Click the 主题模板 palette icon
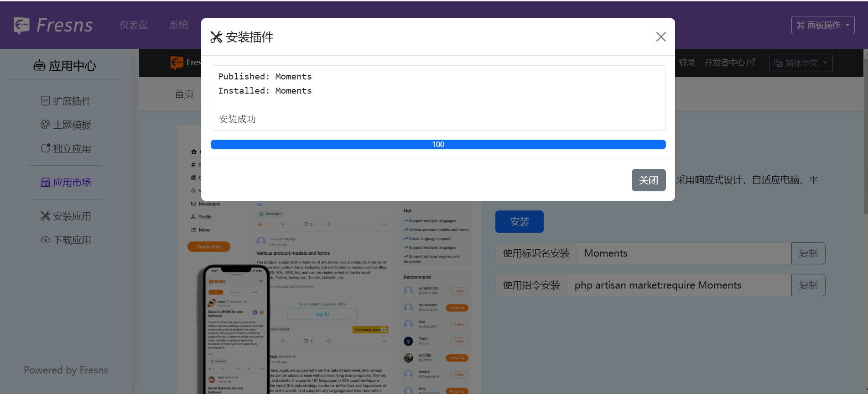The height and width of the screenshot is (394, 868). point(45,124)
